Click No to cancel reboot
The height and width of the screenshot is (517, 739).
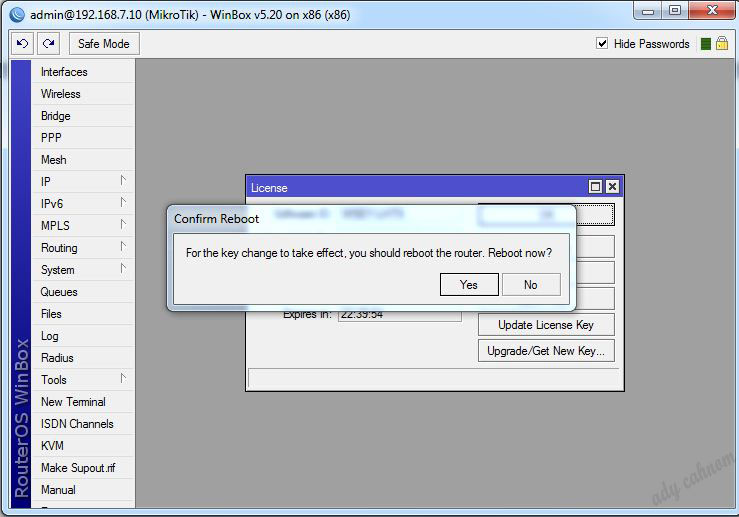click(x=531, y=285)
